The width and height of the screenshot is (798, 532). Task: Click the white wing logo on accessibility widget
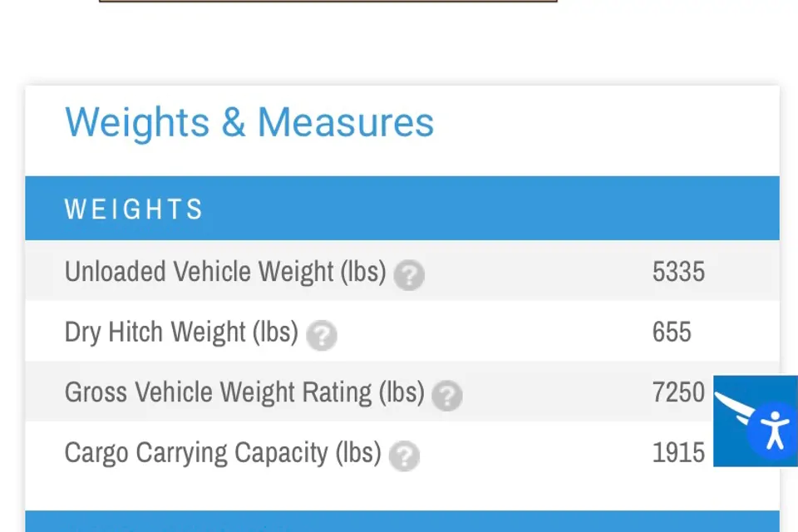pyautogui.click(x=737, y=406)
